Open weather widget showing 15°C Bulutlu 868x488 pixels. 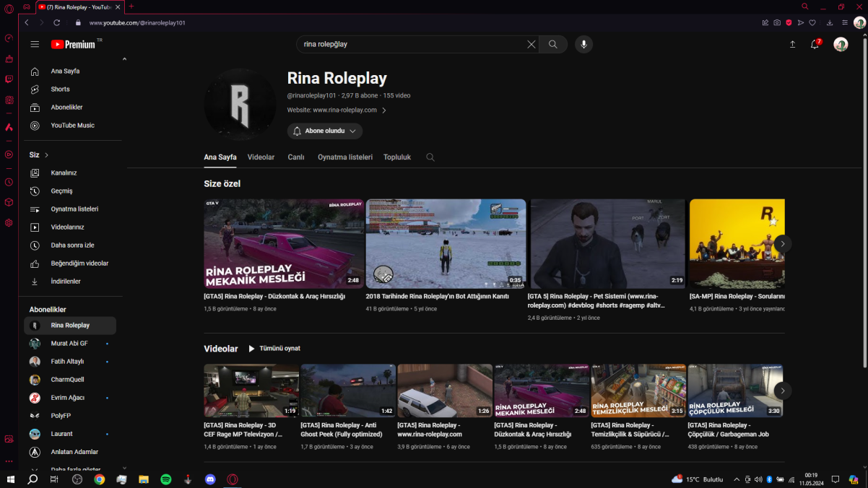(697, 479)
